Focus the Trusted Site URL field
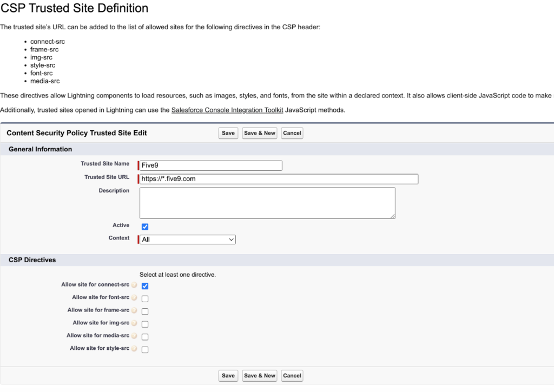Viewport: 554px width, 392px height. (279, 178)
